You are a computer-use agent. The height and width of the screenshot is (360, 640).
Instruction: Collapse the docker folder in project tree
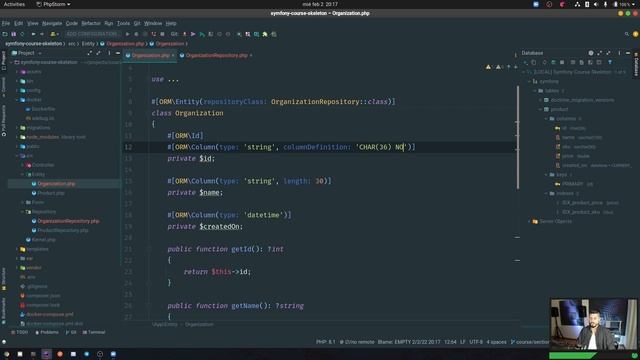17,100
